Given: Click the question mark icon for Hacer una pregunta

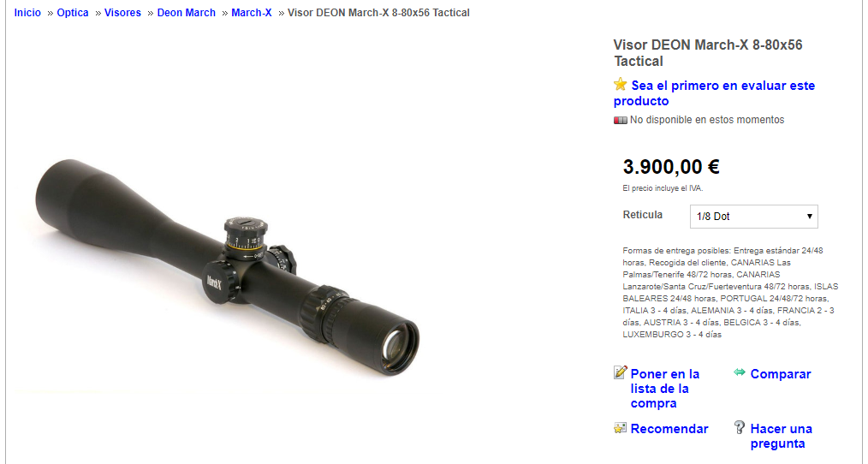Looking at the screenshot, I should coord(740,427).
